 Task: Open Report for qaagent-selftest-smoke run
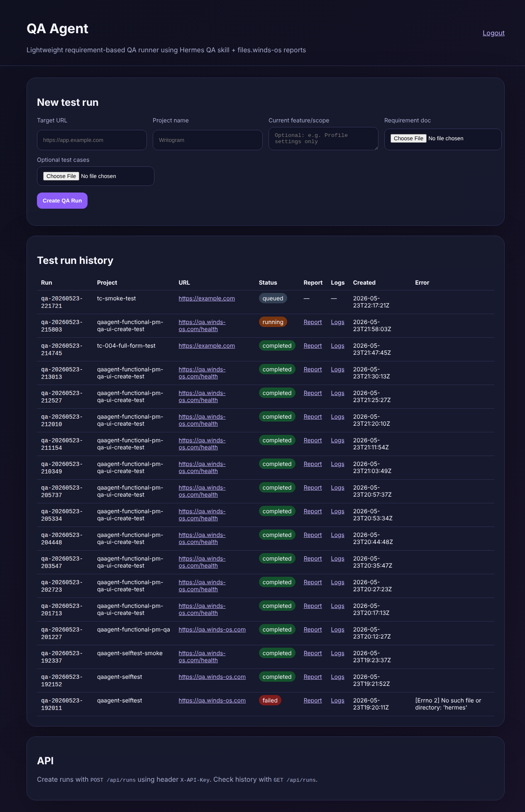pyautogui.click(x=313, y=653)
